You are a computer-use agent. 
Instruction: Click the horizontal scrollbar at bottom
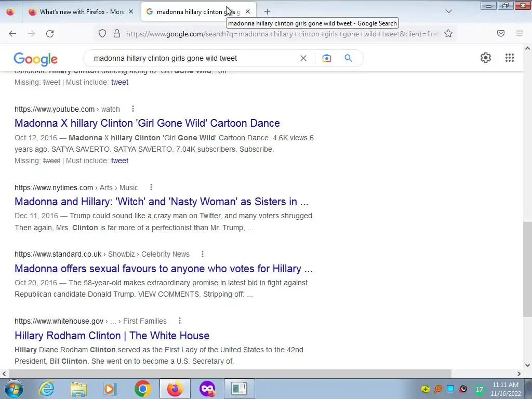229,374
